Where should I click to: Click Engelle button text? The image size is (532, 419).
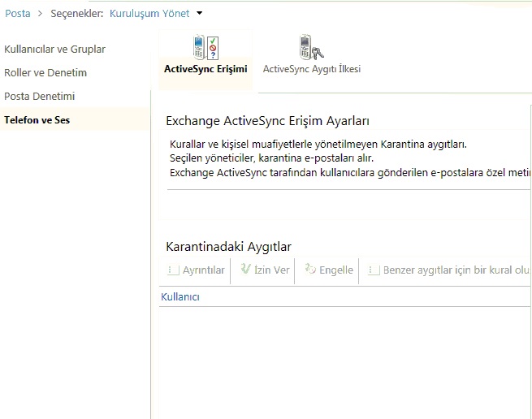click(x=336, y=270)
